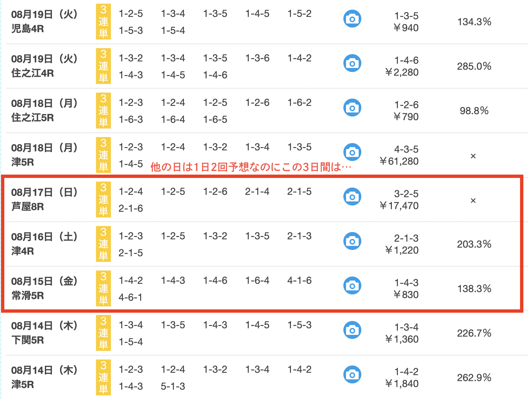Click the red annotation text about 3日間
This screenshot has height=399, width=532.
coord(251,167)
